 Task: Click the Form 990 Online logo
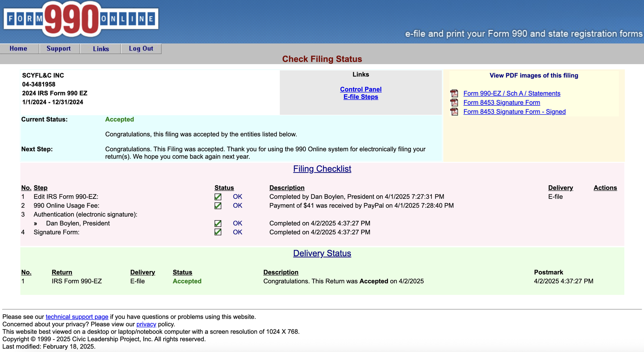pos(81,19)
